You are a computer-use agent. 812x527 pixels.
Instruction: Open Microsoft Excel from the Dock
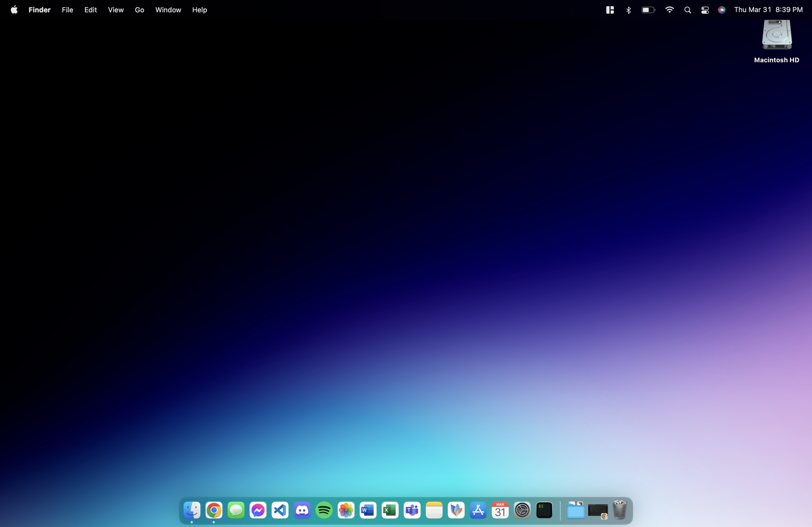(x=390, y=510)
